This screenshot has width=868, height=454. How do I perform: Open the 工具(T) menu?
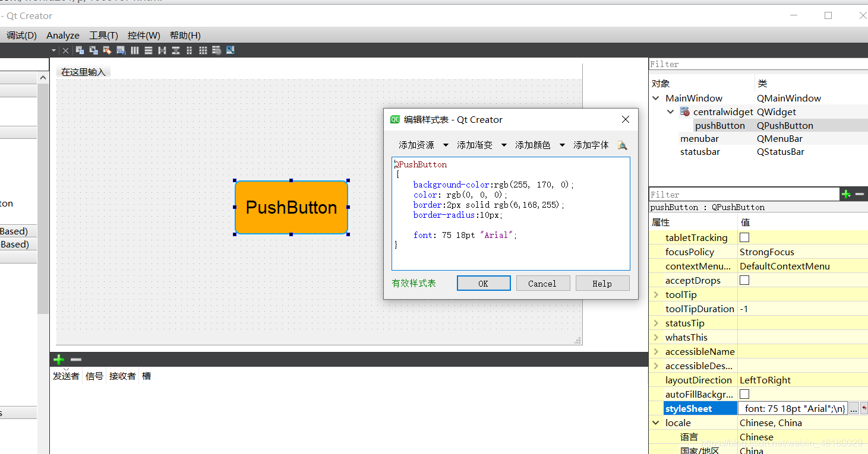click(103, 35)
